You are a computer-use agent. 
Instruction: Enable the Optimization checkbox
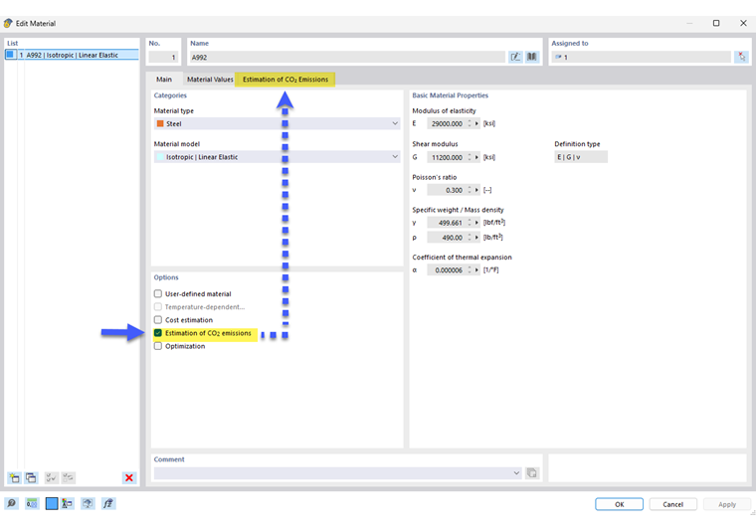[x=157, y=346]
